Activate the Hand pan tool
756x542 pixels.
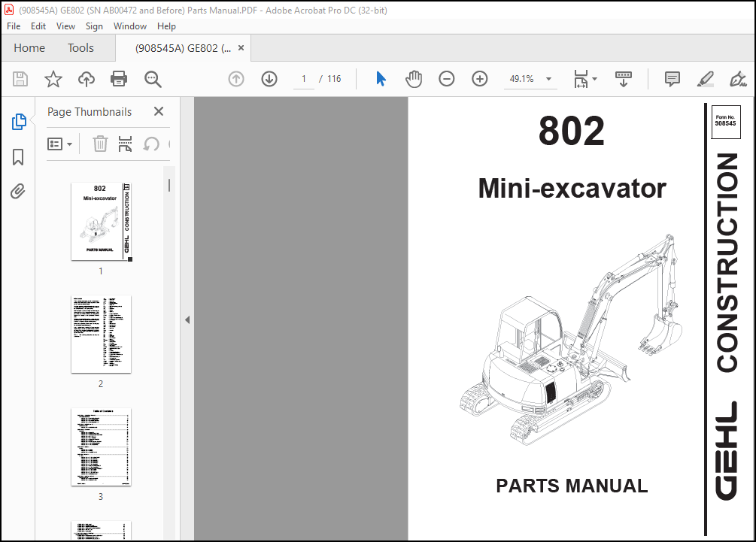(x=414, y=79)
